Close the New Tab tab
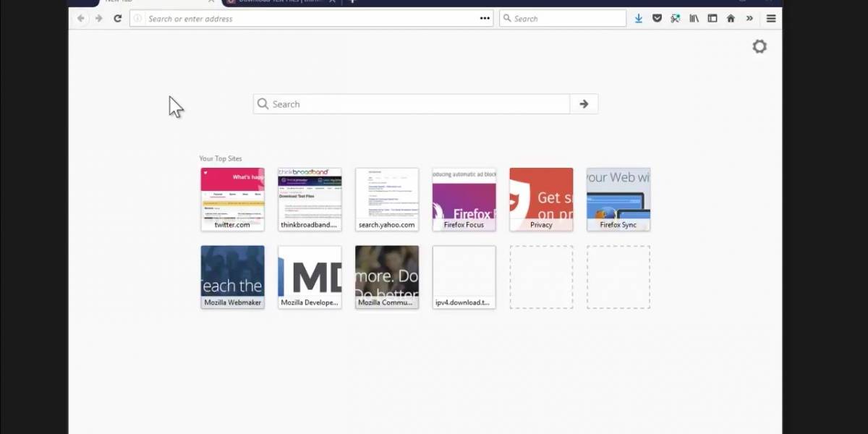This screenshot has height=434, width=868. point(211,2)
